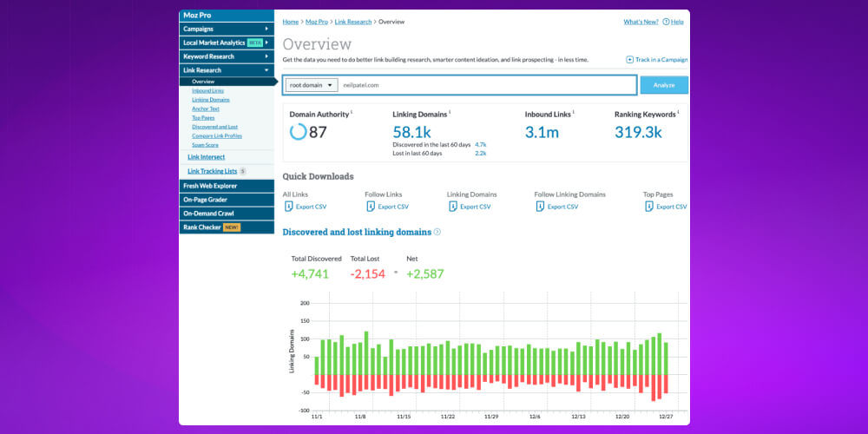Click the Follow Links Export CSV download icon
868x434 pixels.
(371, 207)
